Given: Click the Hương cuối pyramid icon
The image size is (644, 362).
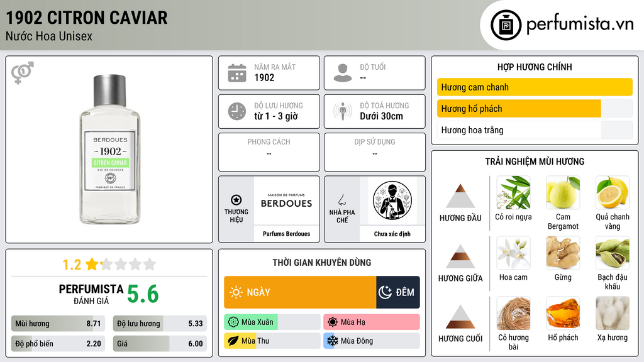Looking at the screenshot, I should pyautogui.click(x=460, y=317).
